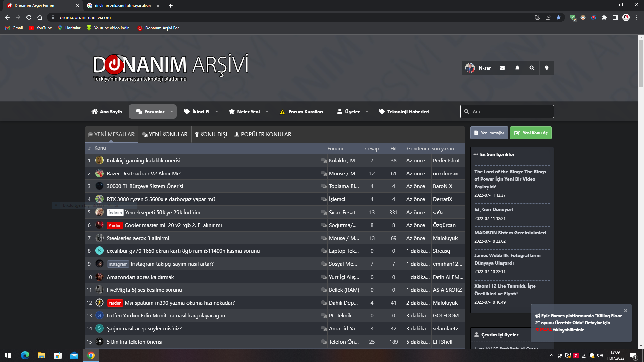Open the Windows Start menu
This screenshot has height=362, width=644.
[8, 355]
